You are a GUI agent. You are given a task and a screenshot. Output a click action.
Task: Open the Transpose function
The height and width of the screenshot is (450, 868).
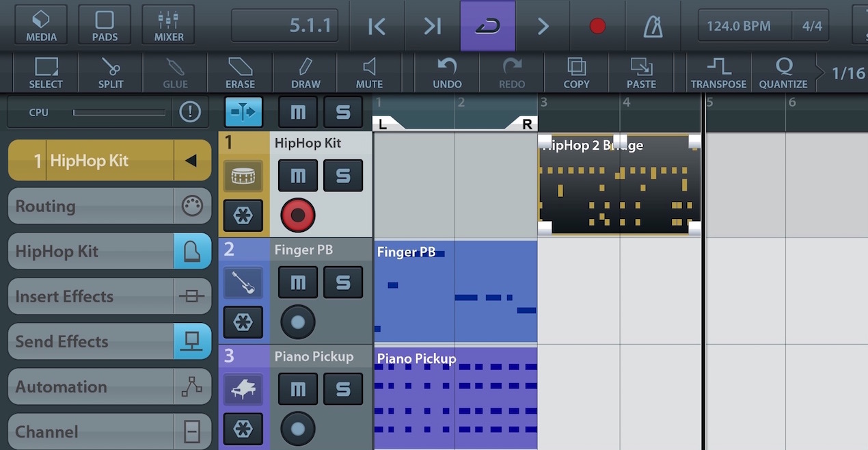(718, 72)
